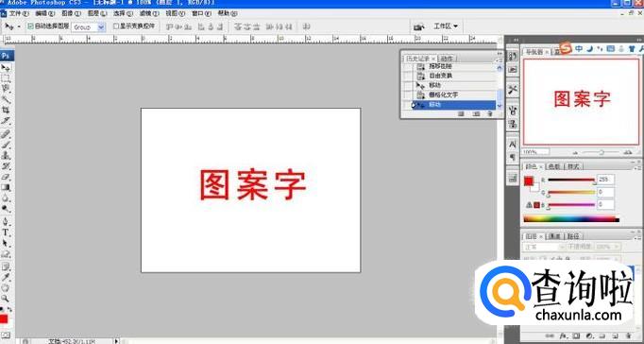Select the Lasso tool
This screenshot has width=644, height=344.
coord(6,89)
